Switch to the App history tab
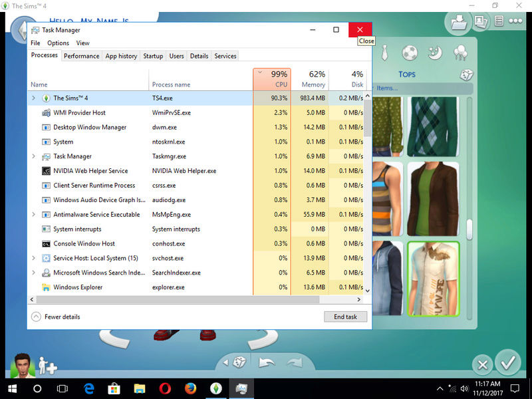532x399 pixels. [x=121, y=56]
